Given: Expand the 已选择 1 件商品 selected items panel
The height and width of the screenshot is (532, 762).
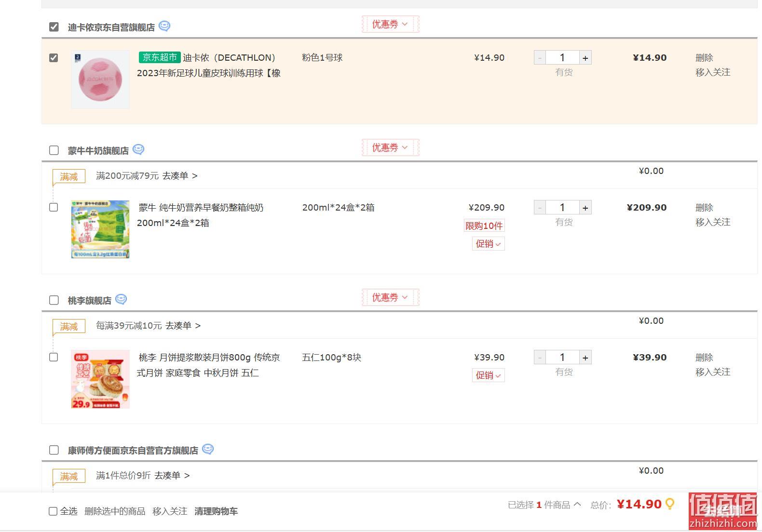Looking at the screenshot, I should pyautogui.click(x=544, y=505).
